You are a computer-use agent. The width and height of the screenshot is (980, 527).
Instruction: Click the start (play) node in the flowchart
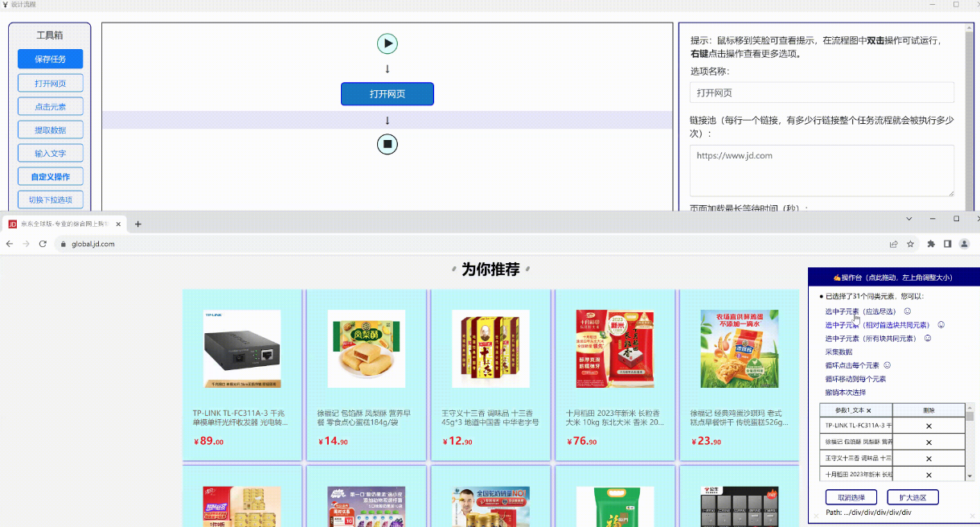click(x=387, y=43)
